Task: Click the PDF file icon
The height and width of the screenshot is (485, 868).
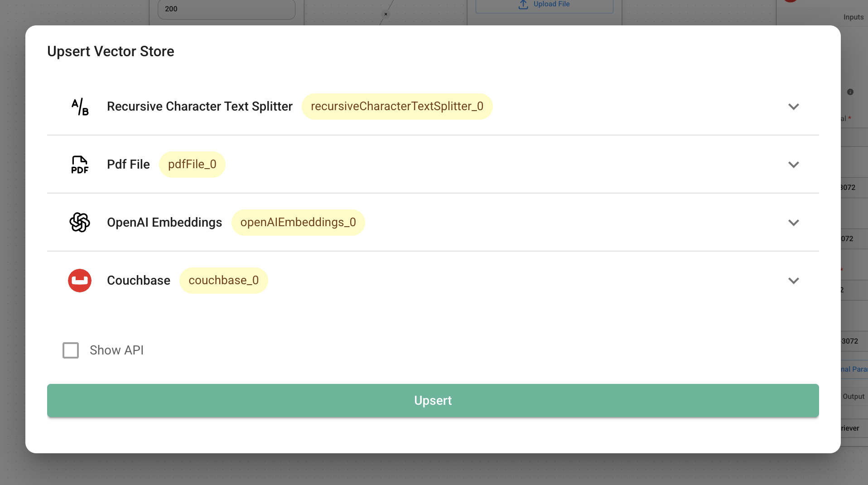Action: click(80, 165)
